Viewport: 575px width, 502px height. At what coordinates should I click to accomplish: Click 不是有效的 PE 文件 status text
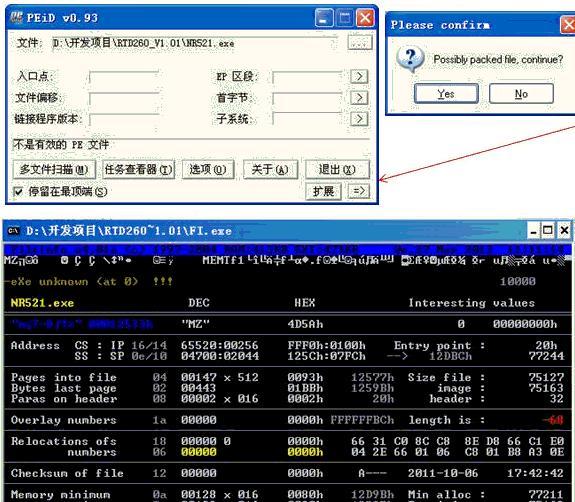[61, 144]
